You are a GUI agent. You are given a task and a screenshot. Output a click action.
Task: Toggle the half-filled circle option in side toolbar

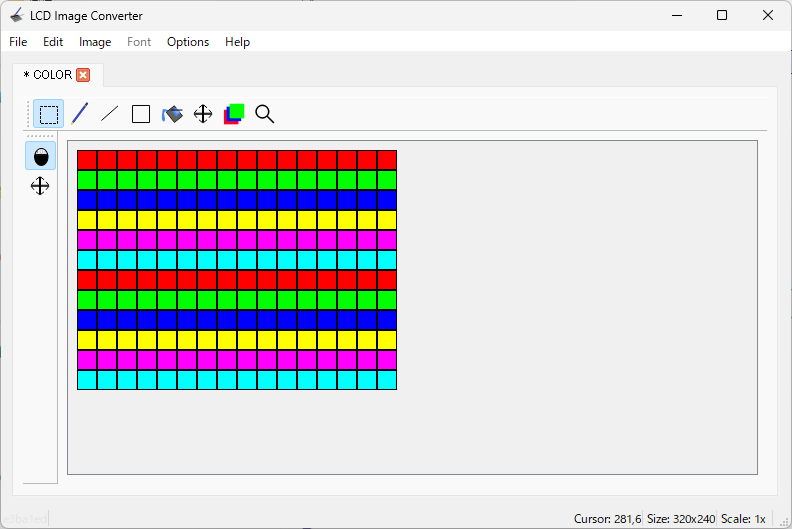[x=41, y=156]
